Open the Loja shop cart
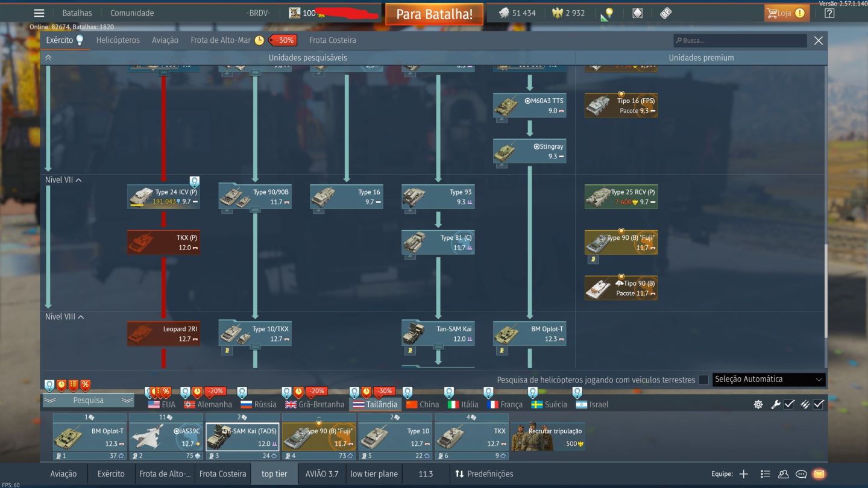Viewport: 868px width, 488px height. pos(787,13)
